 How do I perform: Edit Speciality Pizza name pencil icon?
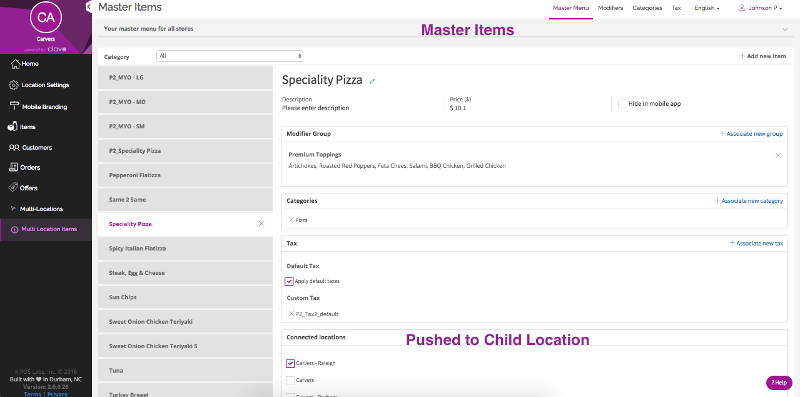pyautogui.click(x=372, y=81)
